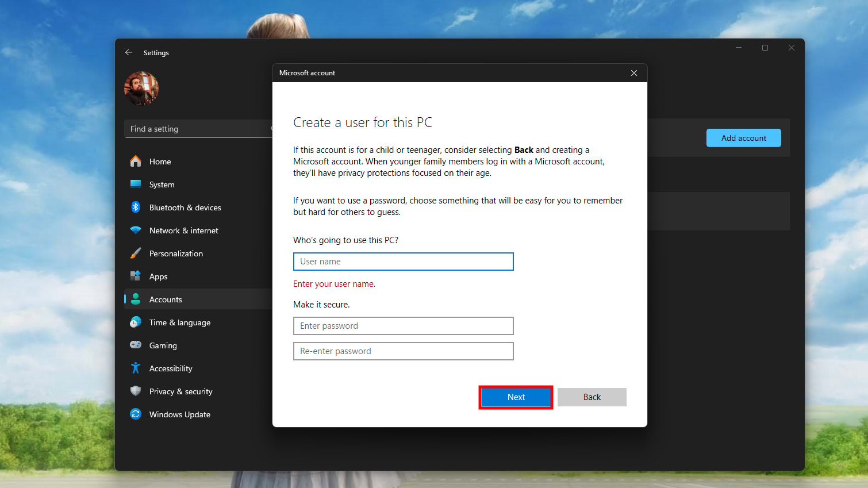Select the Accessibility figure icon

(x=136, y=368)
